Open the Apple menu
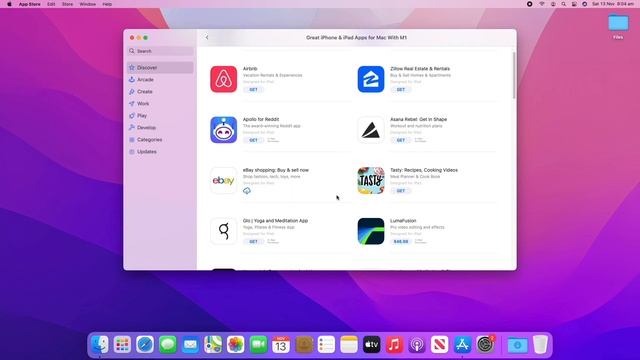This screenshot has width=640, height=360. (x=9, y=4)
